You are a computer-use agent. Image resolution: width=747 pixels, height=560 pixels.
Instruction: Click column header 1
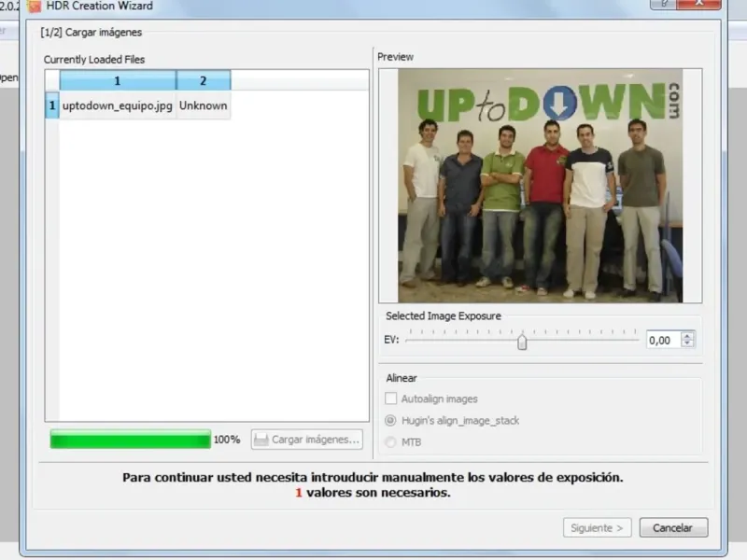tap(118, 80)
